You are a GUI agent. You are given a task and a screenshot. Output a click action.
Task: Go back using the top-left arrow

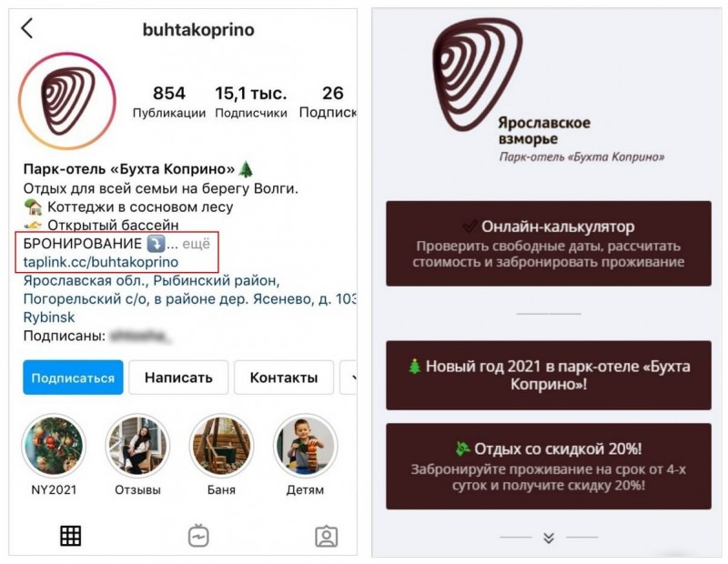point(27,28)
